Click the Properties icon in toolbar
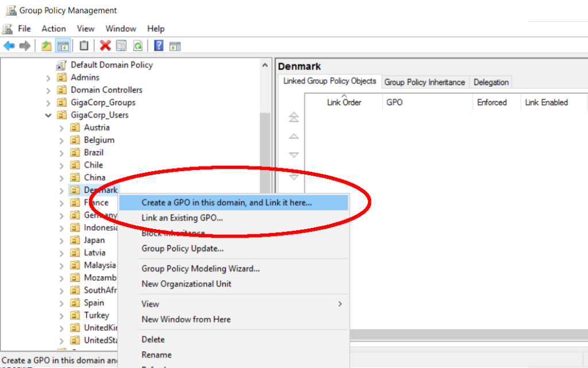The image size is (588, 368). click(121, 46)
